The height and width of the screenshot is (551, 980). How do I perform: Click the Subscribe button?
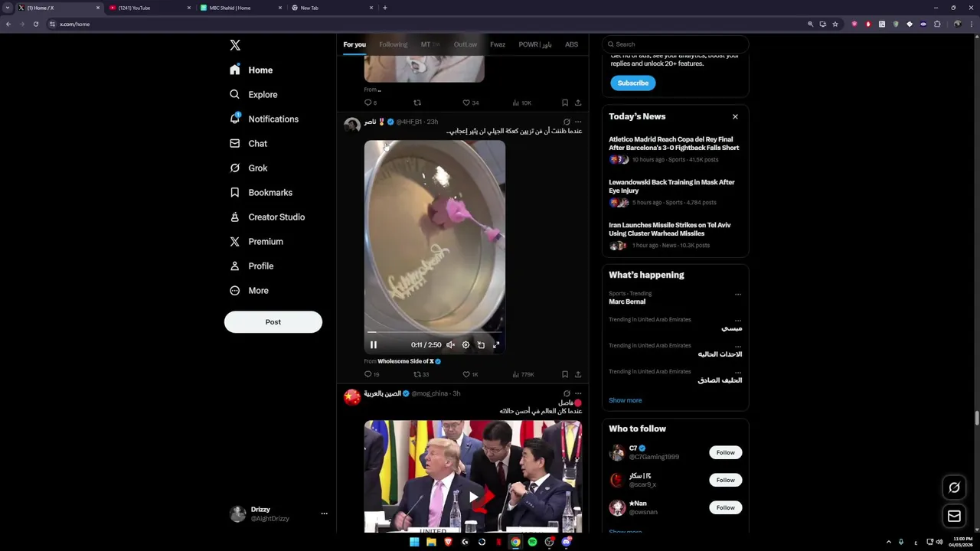[633, 83]
